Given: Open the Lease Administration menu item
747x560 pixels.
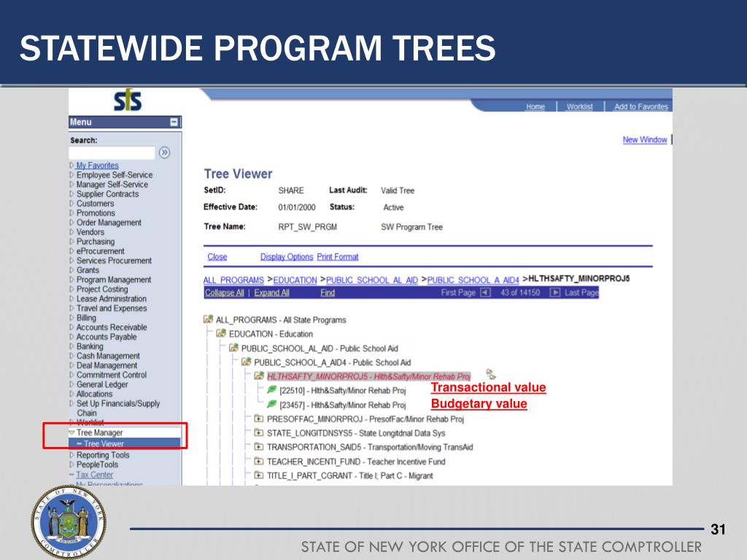Looking at the screenshot, I should [112, 298].
